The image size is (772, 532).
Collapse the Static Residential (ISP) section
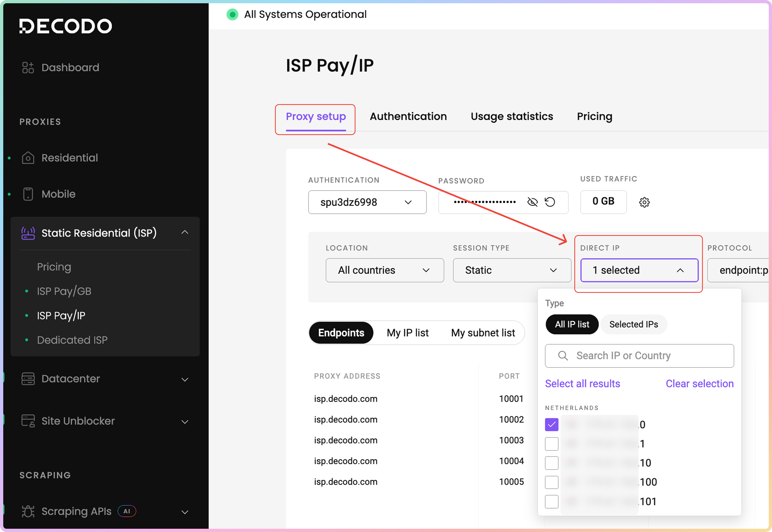click(185, 232)
